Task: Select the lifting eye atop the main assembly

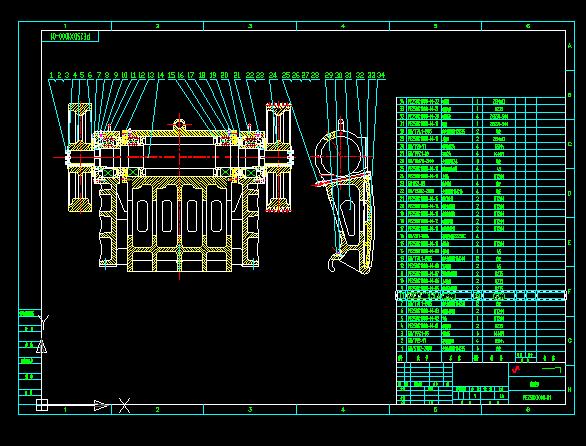Action: click(180, 124)
